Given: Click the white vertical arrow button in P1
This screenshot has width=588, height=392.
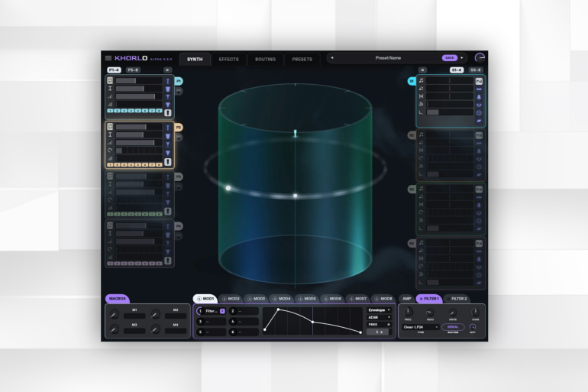Looking at the screenshot, I should click(x=168, y=112).
